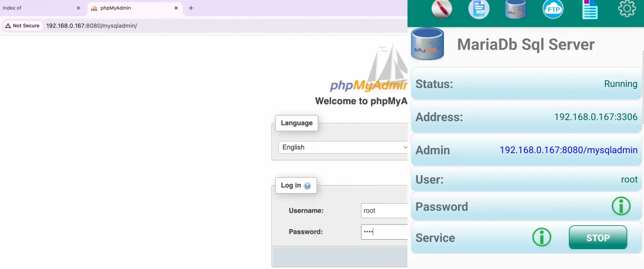Click the Username input field
This screenshot has height=269, width=644.
384,211
